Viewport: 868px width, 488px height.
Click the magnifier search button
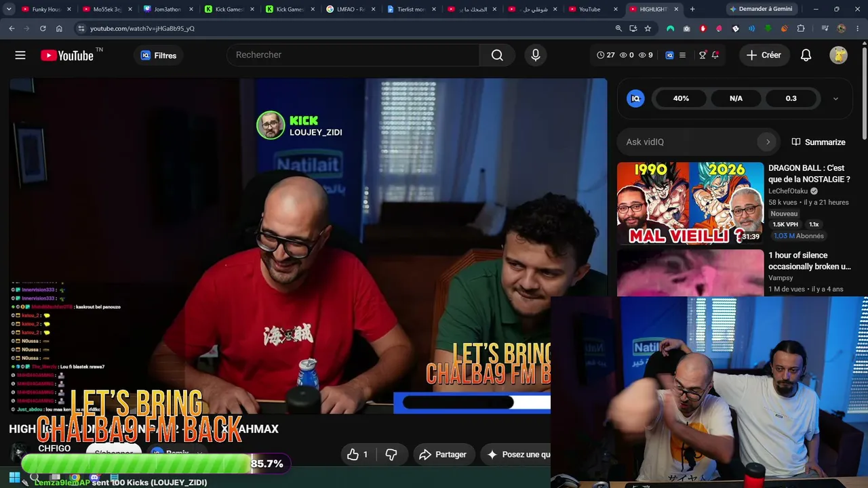(497, 55)
